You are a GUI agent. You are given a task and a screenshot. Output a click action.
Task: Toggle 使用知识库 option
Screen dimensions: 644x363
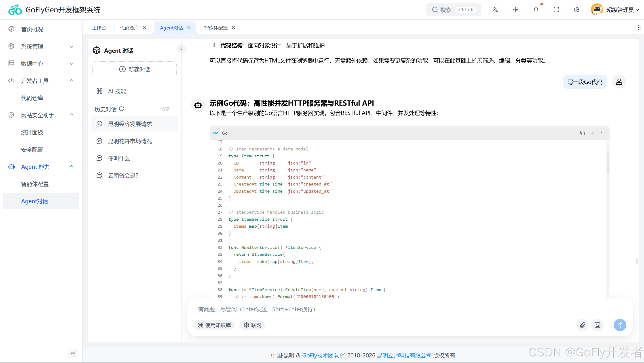click(x=214, y=325)
